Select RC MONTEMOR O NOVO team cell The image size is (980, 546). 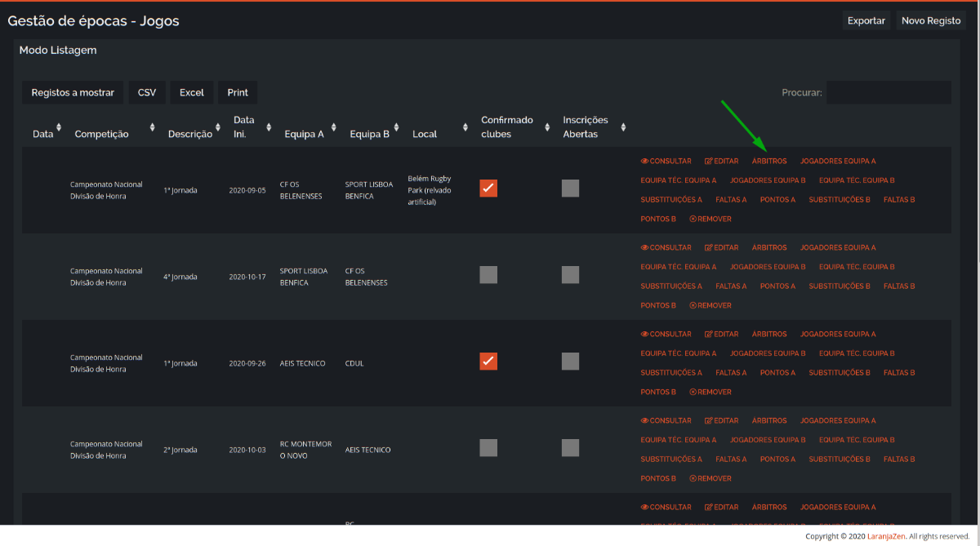[305, 450]
